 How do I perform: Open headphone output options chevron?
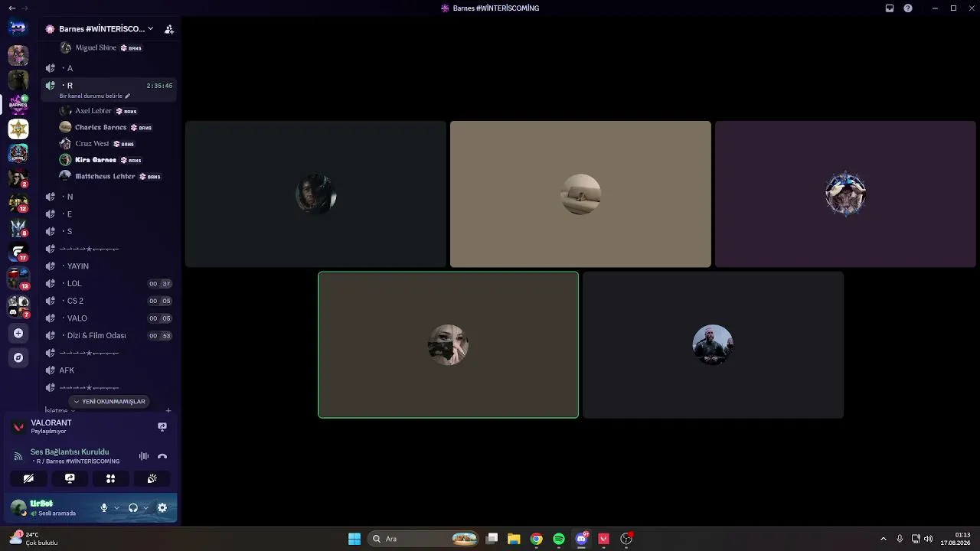click(145, 507)
